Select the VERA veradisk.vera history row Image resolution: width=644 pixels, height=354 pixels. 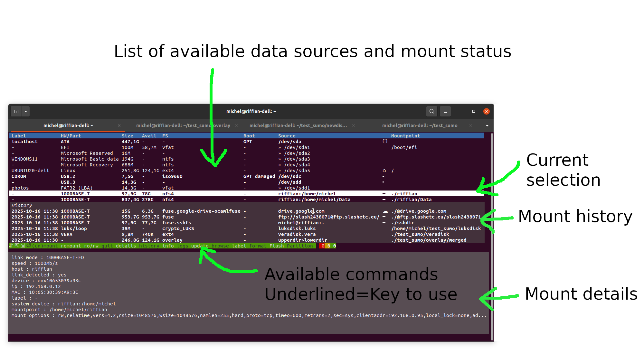[246, 234]
